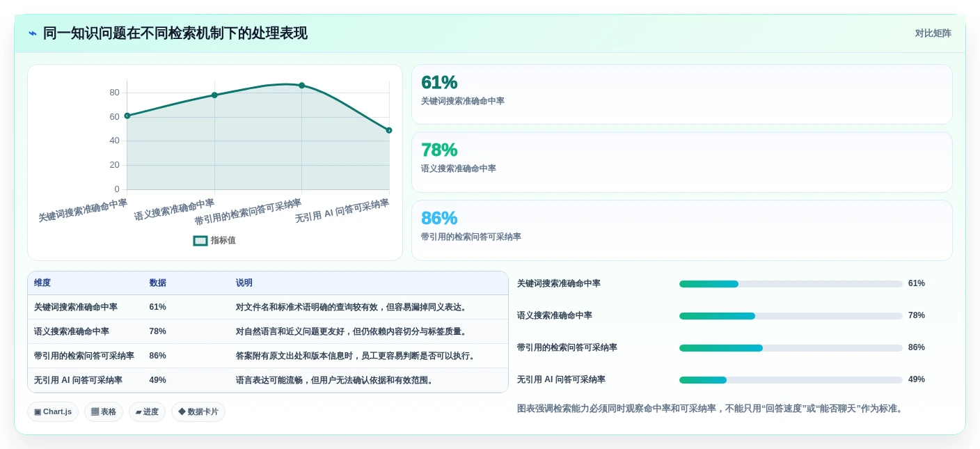The width and height of the screenshot is (980, 449).
Task: Click the 带引用的检索问答可采纳率 progress bar
Action: (791, 348)
